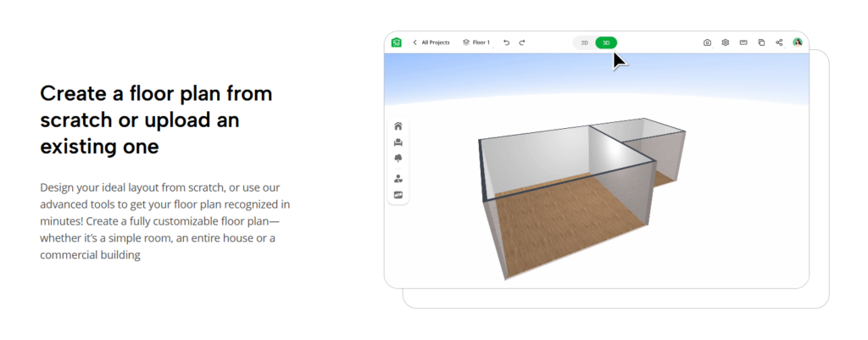This screenshot has height=340, width=868.
Task: Expand the Floor 1 level selector
Action: pyautogui.click(x=476, y=42)
